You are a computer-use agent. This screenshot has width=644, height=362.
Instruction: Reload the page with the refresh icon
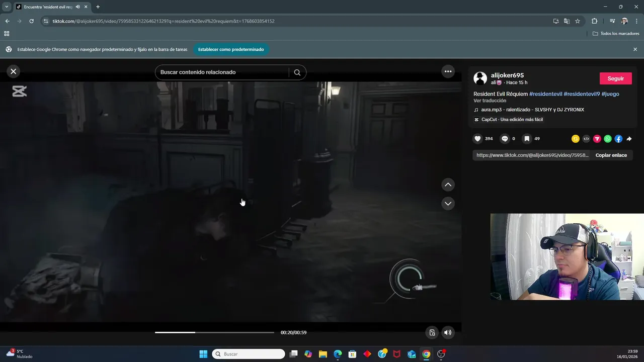coord(31,21)
